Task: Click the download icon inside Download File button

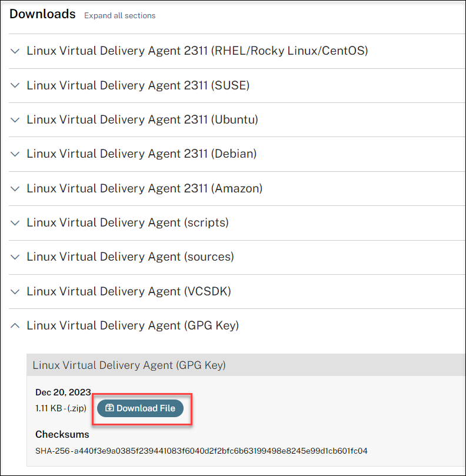Action: point(109,408)
